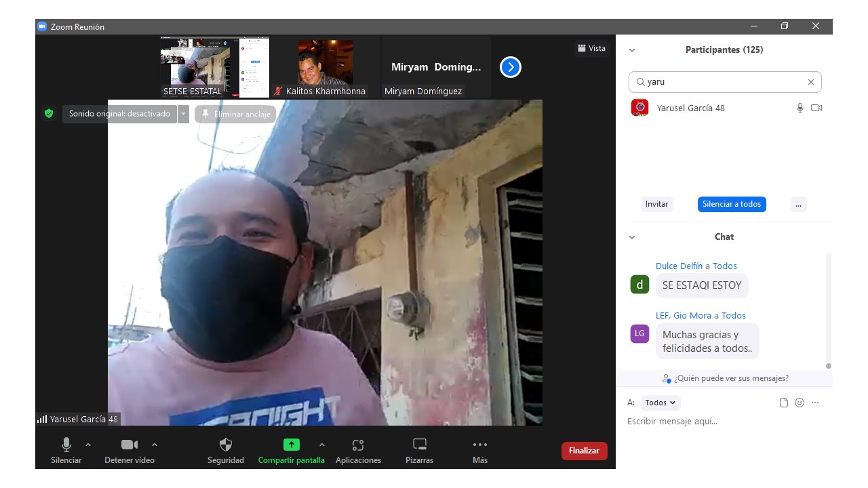Click Yarusel García 48 video label

tap(79, 419)
